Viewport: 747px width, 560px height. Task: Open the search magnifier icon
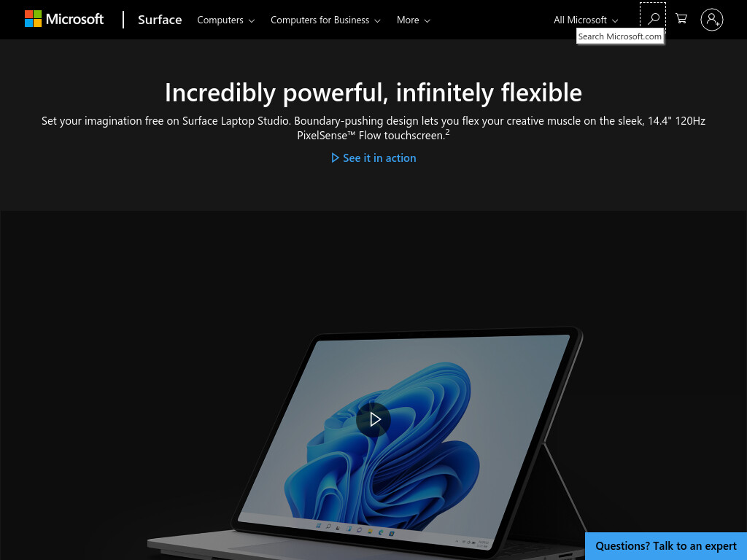click(654, 19)
